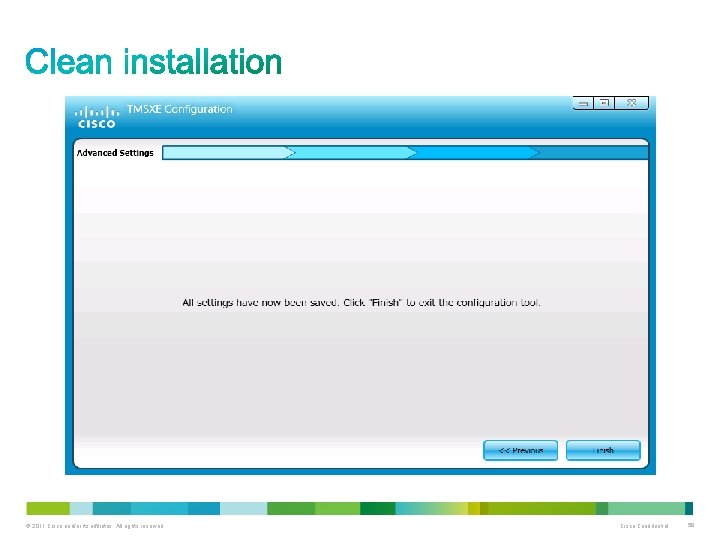Select the Advanced Settings step label
Screen dimensions: 720x540
[115, 153]
